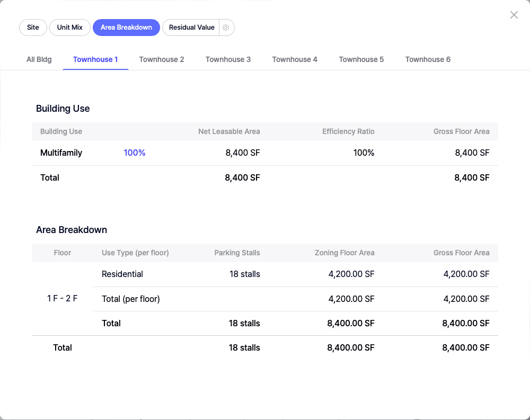Click the Net Leasable Area column header
The image size is (530, 420).
point(229,131)
